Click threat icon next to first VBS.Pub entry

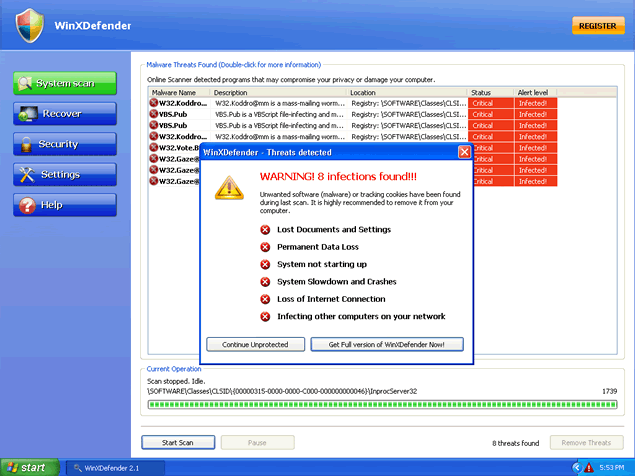(154, 114)
